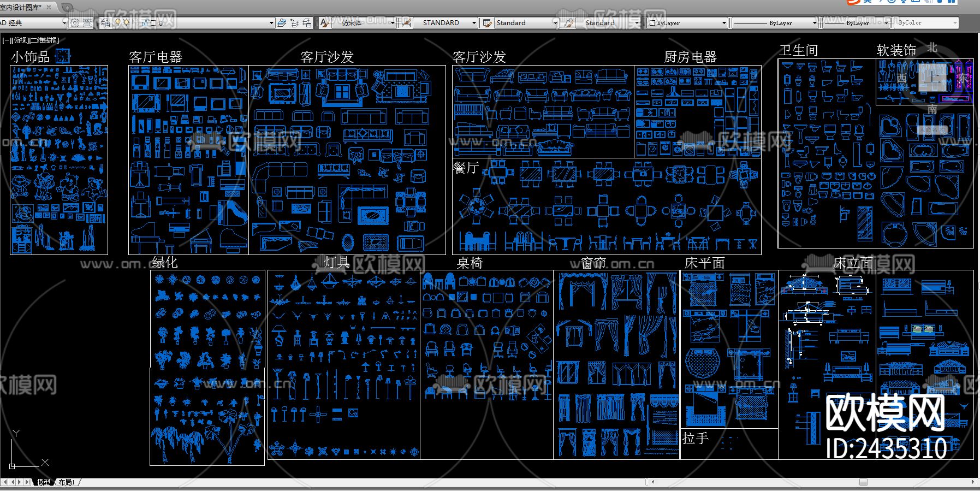Click the new drawing tab icon
980x491 pixels.
tap(67, 7)
